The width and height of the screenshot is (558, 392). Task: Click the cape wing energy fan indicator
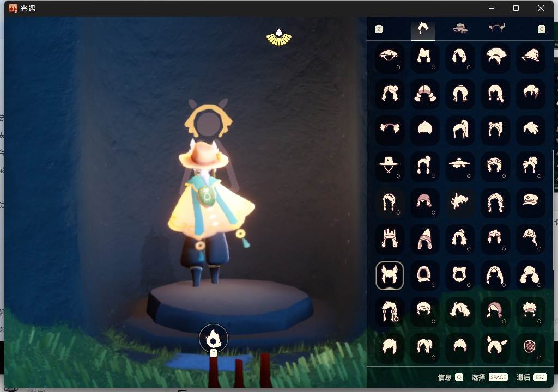coord(279,38)
